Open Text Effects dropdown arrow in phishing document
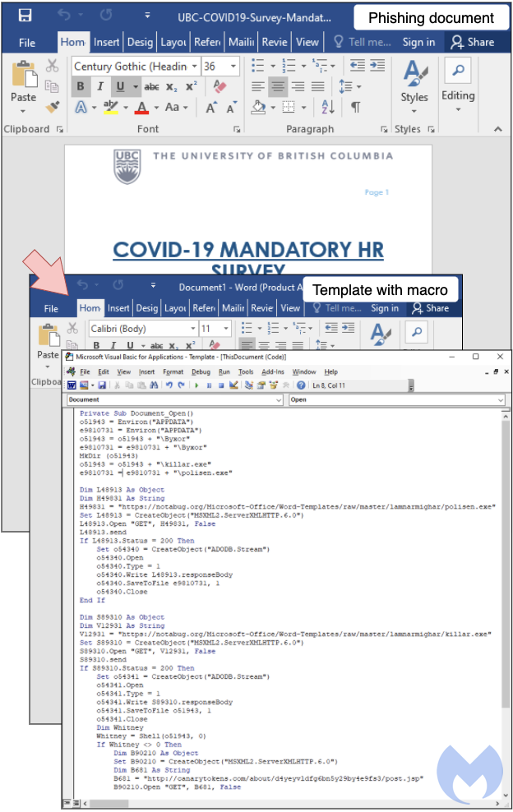This screenshot has width=513, height=812. click(95, 108)
